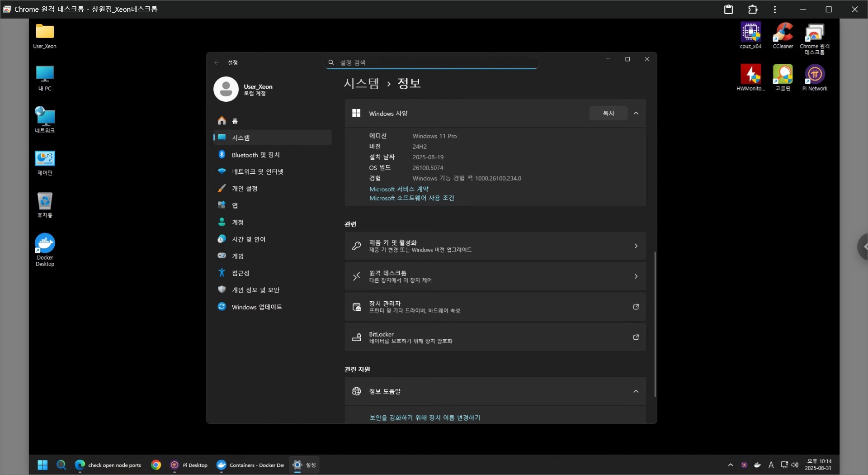Viewport: 868px width, 475px height.
Task: Open Chrome 원격 데스크톱 desktop shortcut
Action: (x=815, y=39)
